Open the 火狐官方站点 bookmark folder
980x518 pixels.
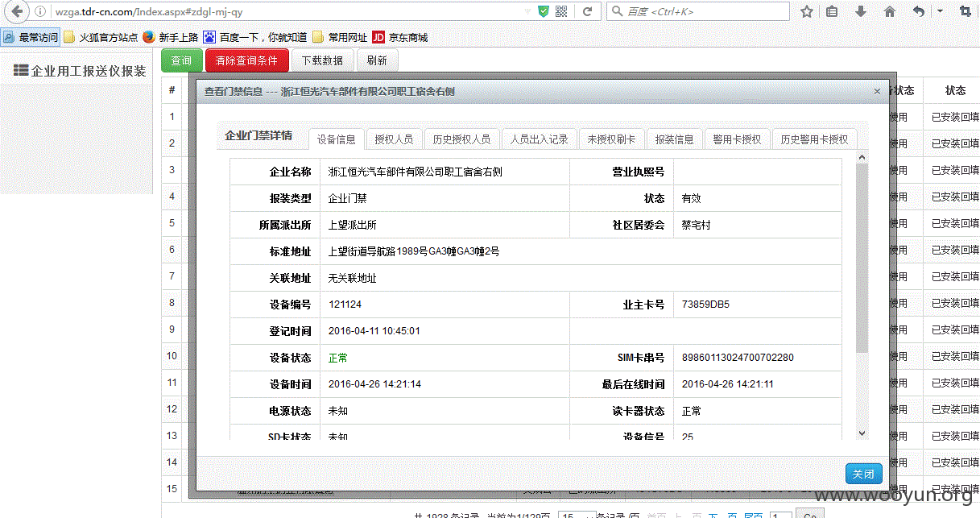[101, 37]
